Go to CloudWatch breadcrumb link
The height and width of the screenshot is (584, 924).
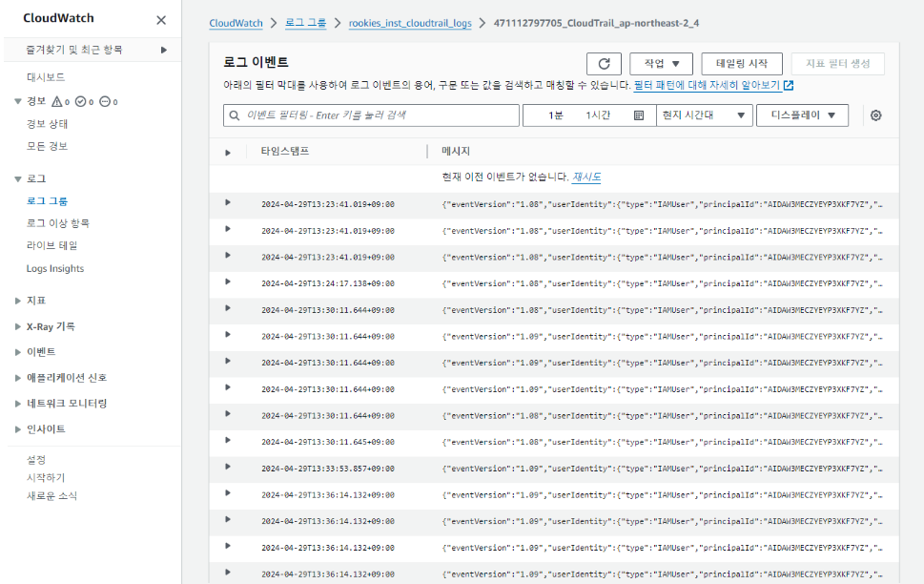[236, 23]
